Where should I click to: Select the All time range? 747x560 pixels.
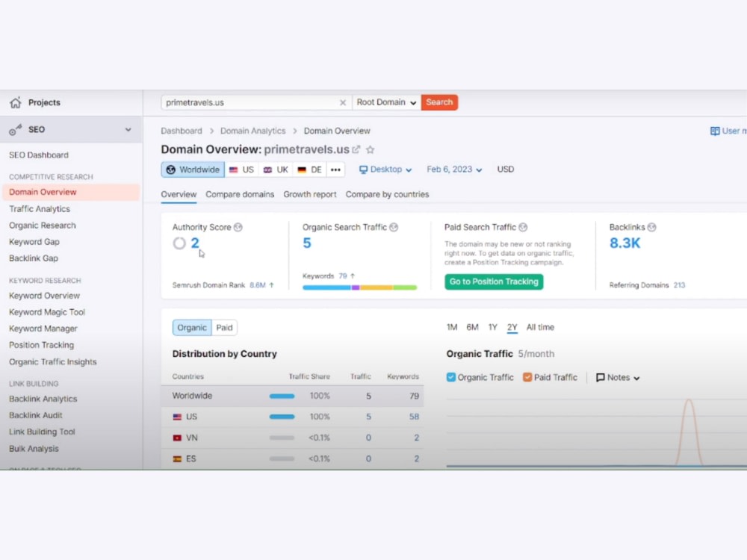[540, 327]
